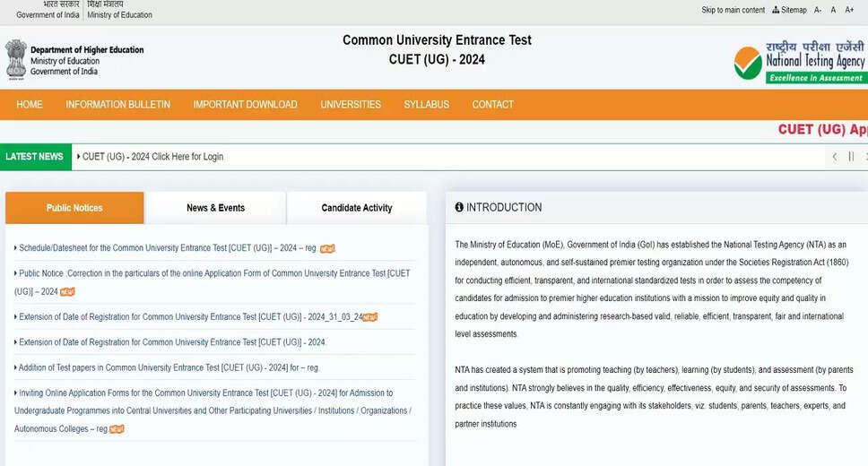Open the HOME menu item
The height and width of the screenshot is (466, 868).
tap(30, 105)
